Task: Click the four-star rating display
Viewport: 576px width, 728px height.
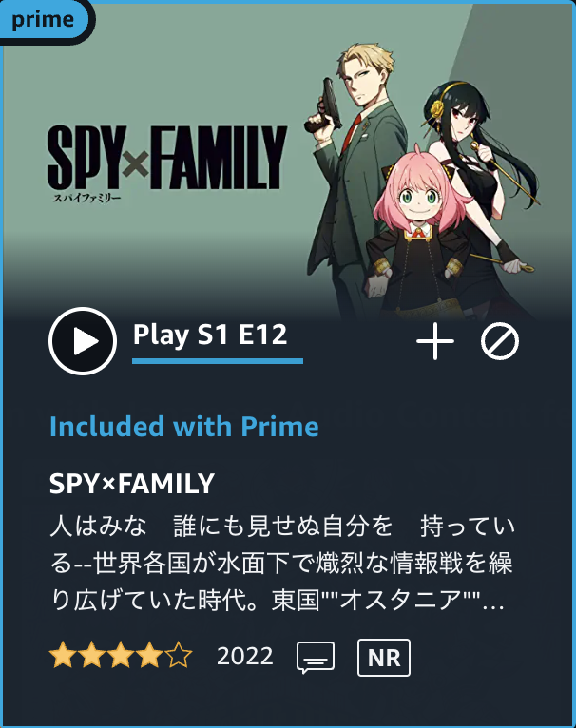Action: [121, 655]
